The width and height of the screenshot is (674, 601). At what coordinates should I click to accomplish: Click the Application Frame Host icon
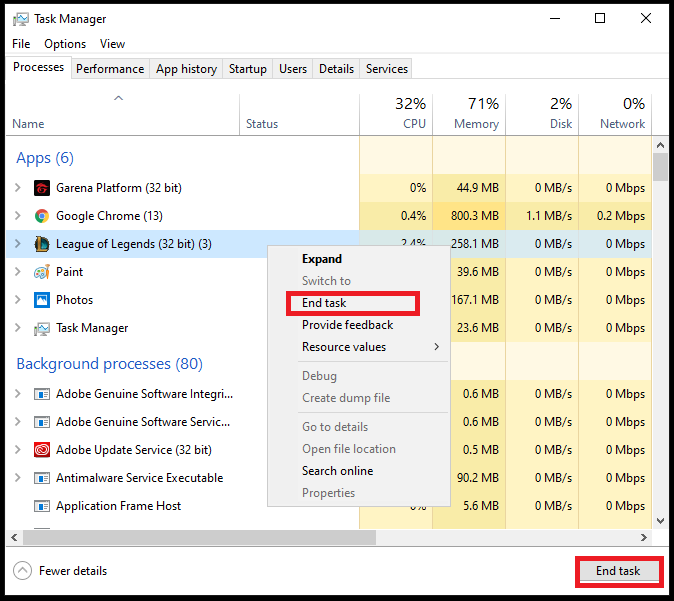point(42,506)
